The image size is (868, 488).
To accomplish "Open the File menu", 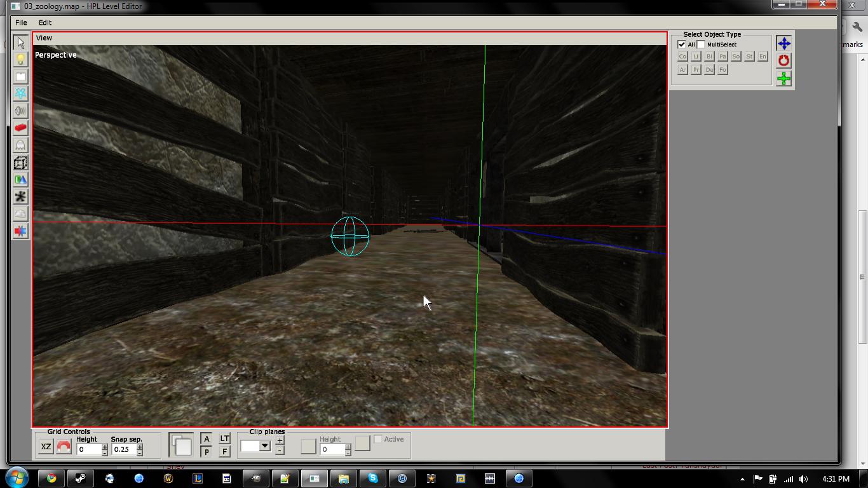I will (x=21, y=22).
